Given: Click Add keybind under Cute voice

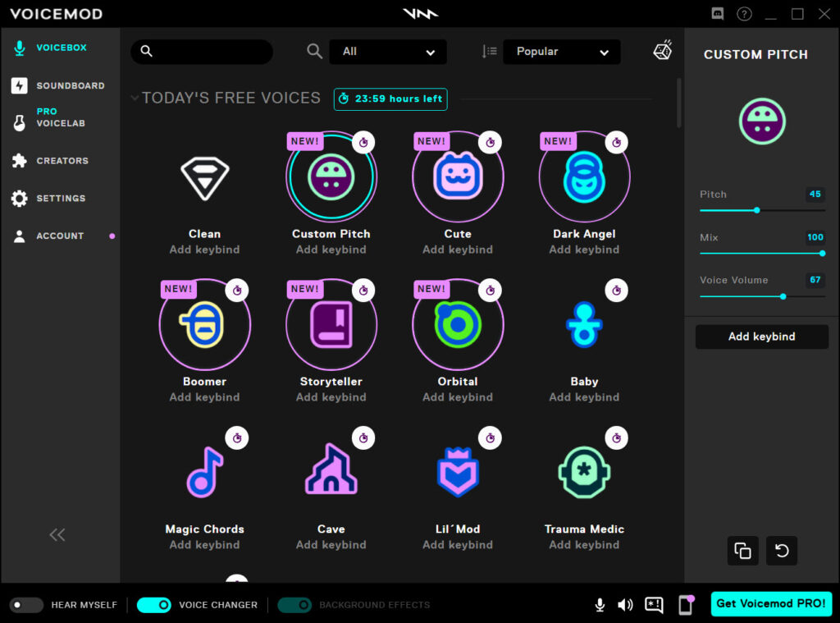Looking at the screenshot, I should 458,250.
